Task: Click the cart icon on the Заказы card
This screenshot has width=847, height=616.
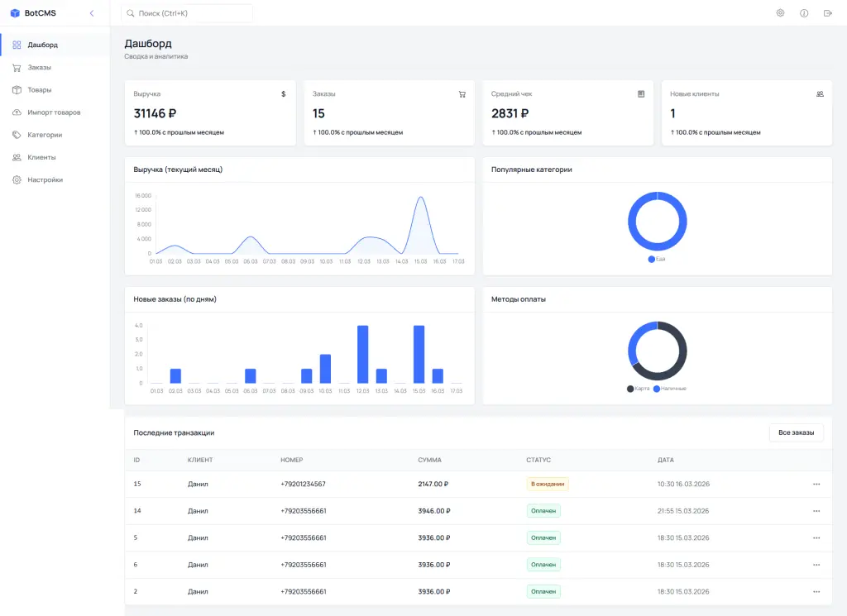Action: click(462, 94)
